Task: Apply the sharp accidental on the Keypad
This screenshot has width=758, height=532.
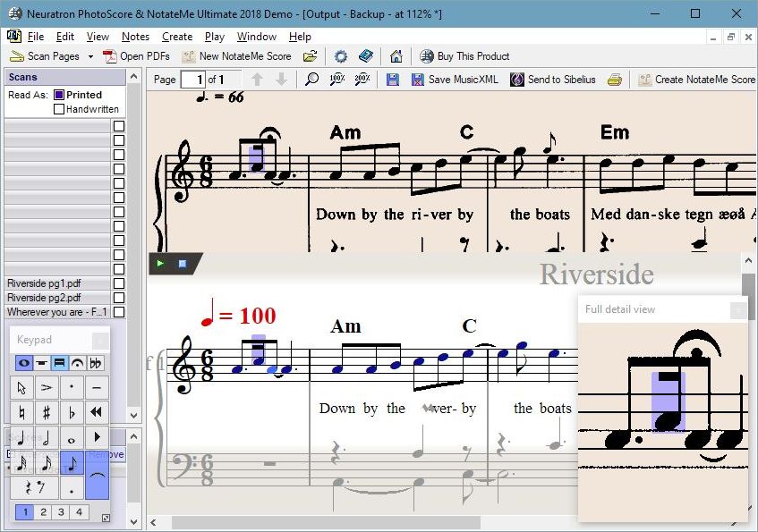Action: tap(47, 412)
